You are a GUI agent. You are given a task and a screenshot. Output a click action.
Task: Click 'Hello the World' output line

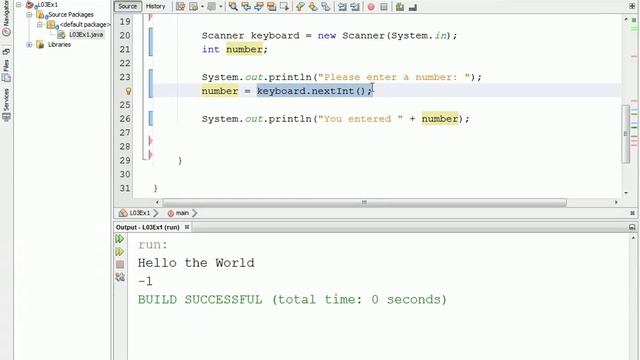[x=196, y=263]
